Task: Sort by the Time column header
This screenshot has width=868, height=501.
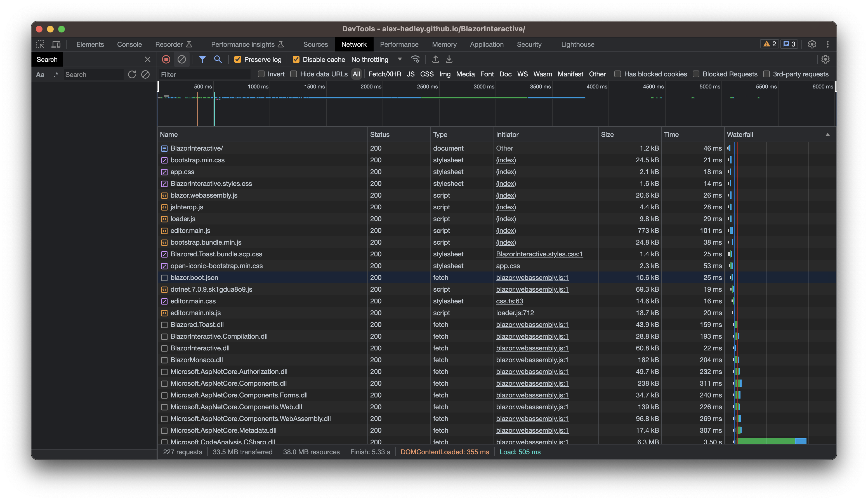Action: [x=693, y=135]
